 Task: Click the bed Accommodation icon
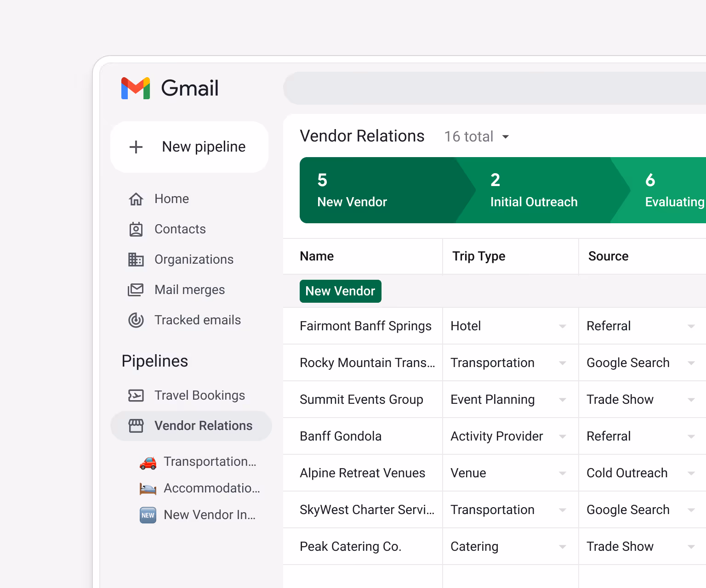148,488
